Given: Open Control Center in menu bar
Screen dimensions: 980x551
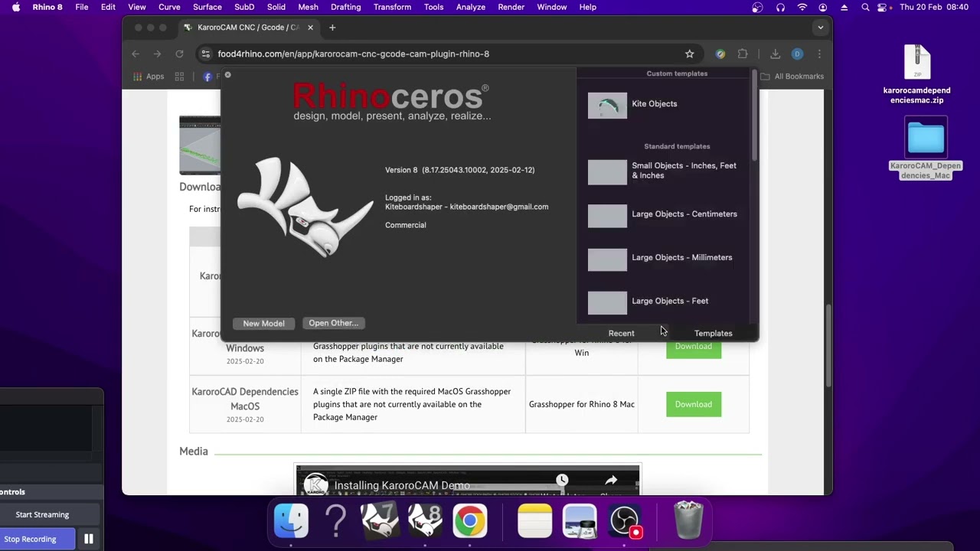Looking at the screenshot, I should click(883, 7).
